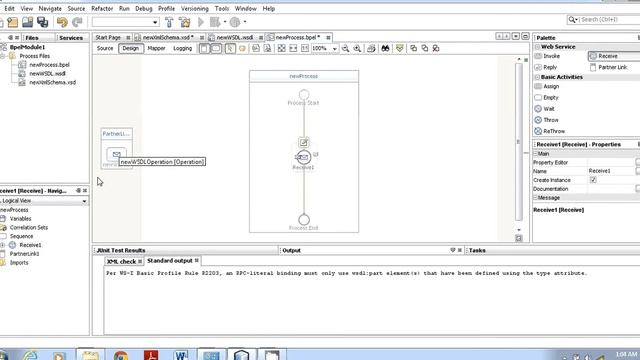Select Reply in the palette
Screen dimensions: 640x360
click(x=550, y=67)
